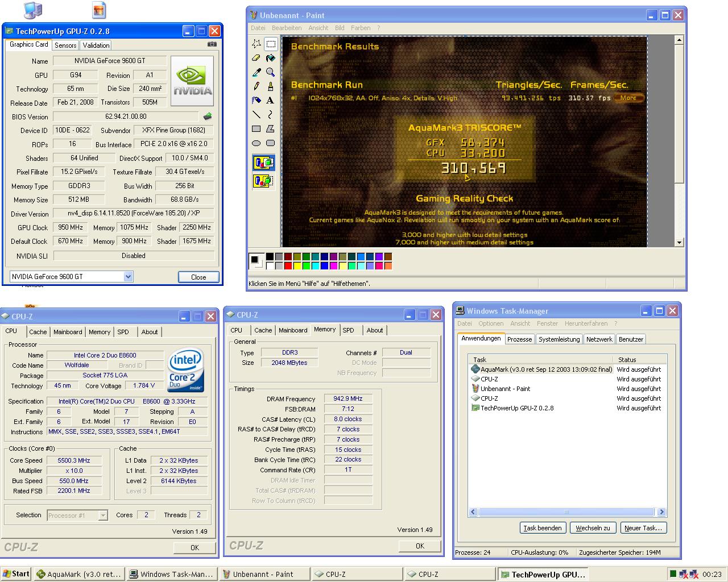The height and width of the screenshot is (582, 728).
Task: Click Paint canvas scroll-down arrow
Action: pos(679,242)
